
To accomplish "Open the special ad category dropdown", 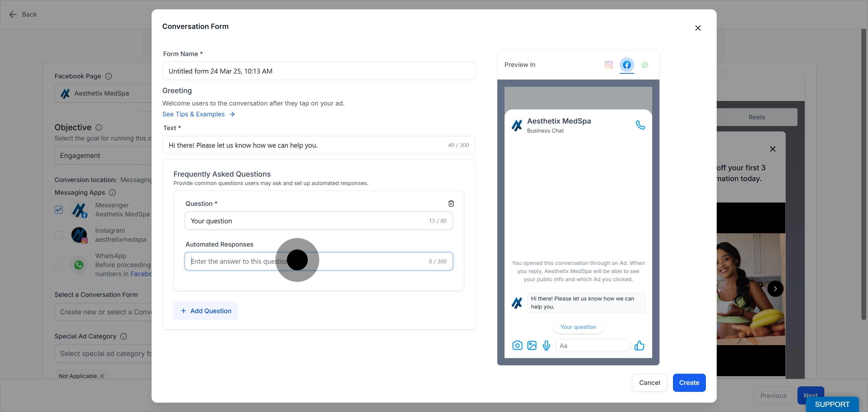I will pos(103,354).
